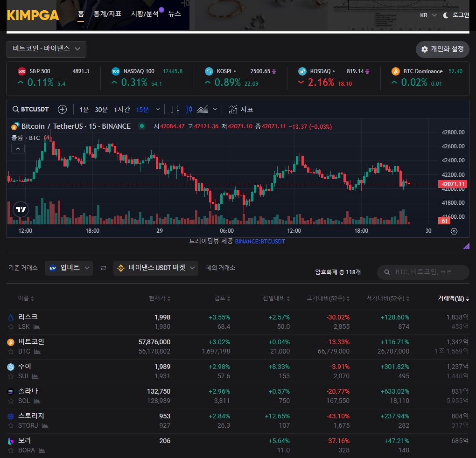Open the BTC chart icon

click(x=37, y=352)
